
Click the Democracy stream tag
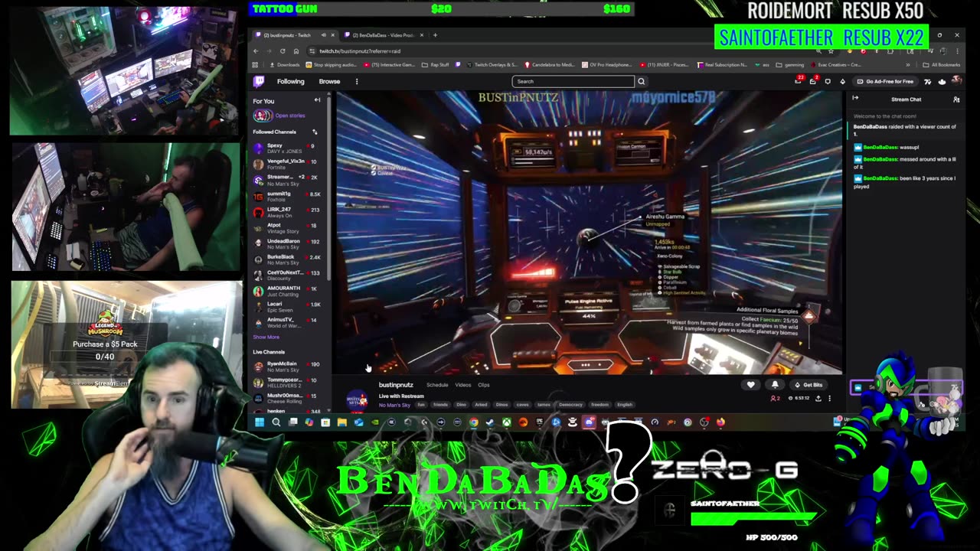[x=570, y=405]
